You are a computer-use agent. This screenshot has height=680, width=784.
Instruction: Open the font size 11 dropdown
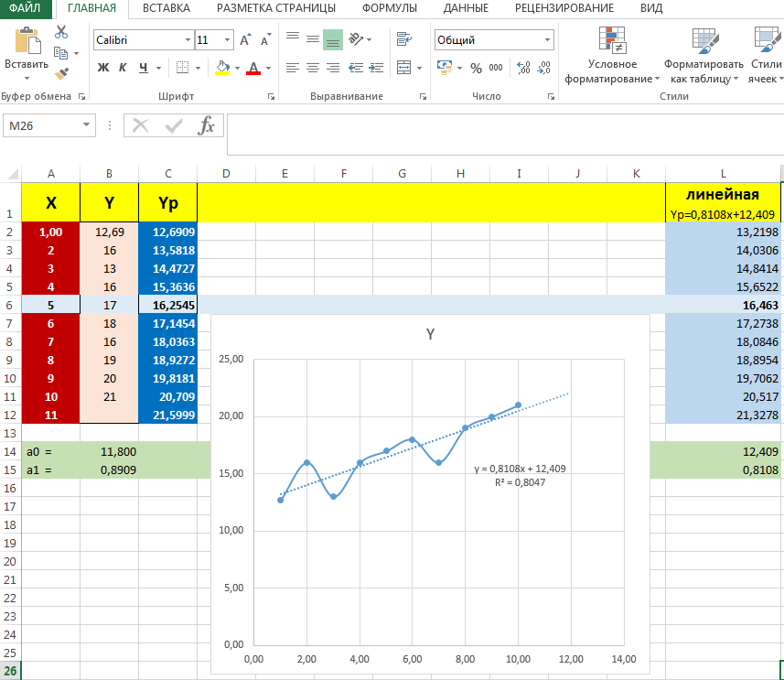[x=227, y=39]
